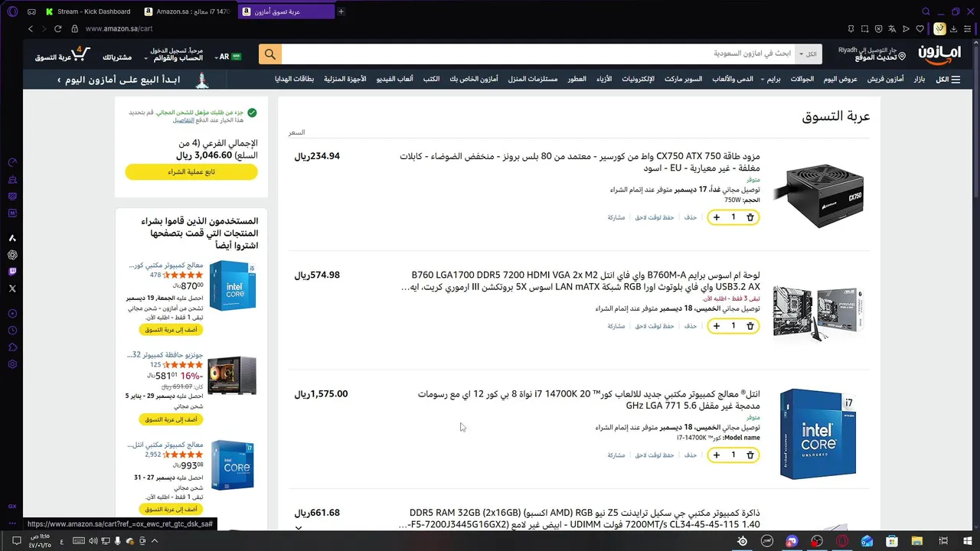
Task: Open the sidebar settings gear icon
Action: (12, 364)
